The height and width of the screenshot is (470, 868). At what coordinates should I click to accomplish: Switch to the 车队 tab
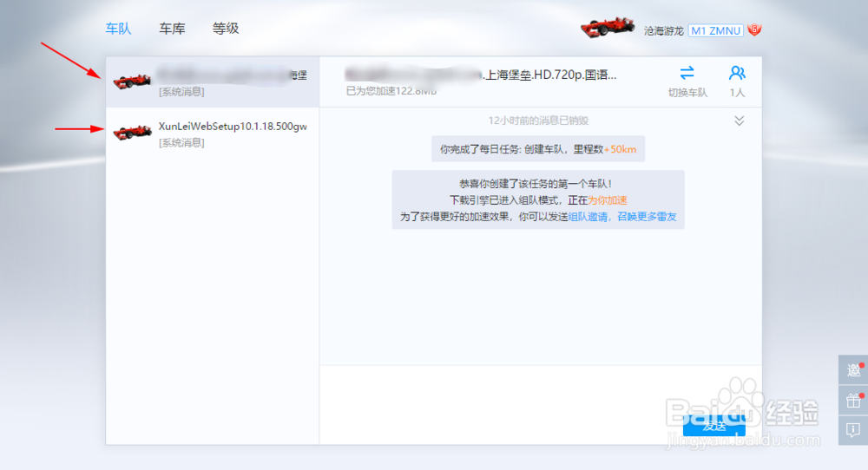pos(118,29)
